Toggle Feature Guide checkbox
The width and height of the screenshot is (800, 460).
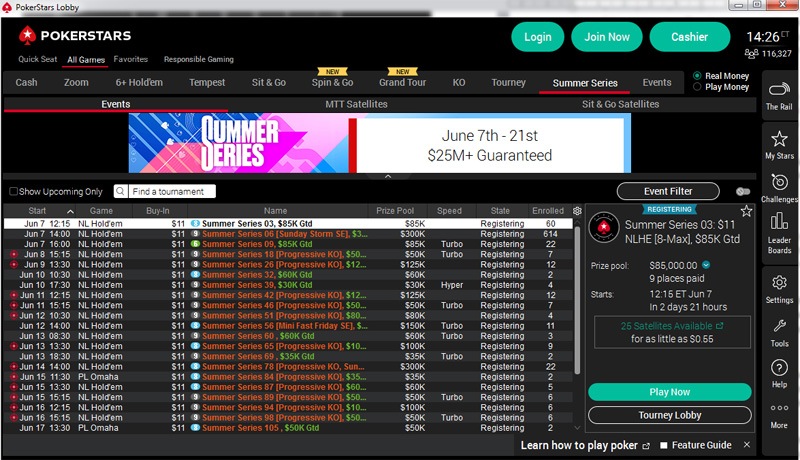[663, 445]
